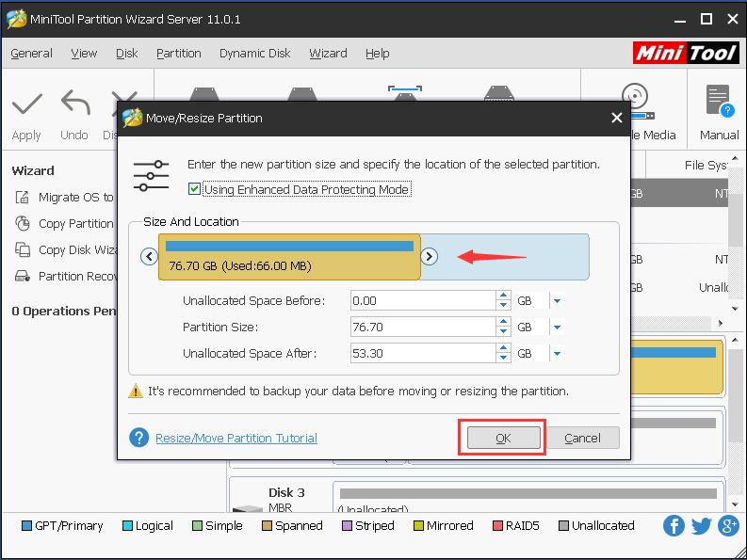
Task: Open unit dropdown for Unallocated Space Before
Action: tap(557, 301)
